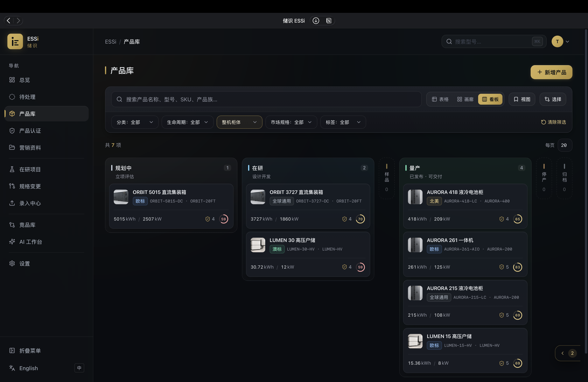
Task: Navigate to 营销资料 in sidebar
Action: coord(46,148)
